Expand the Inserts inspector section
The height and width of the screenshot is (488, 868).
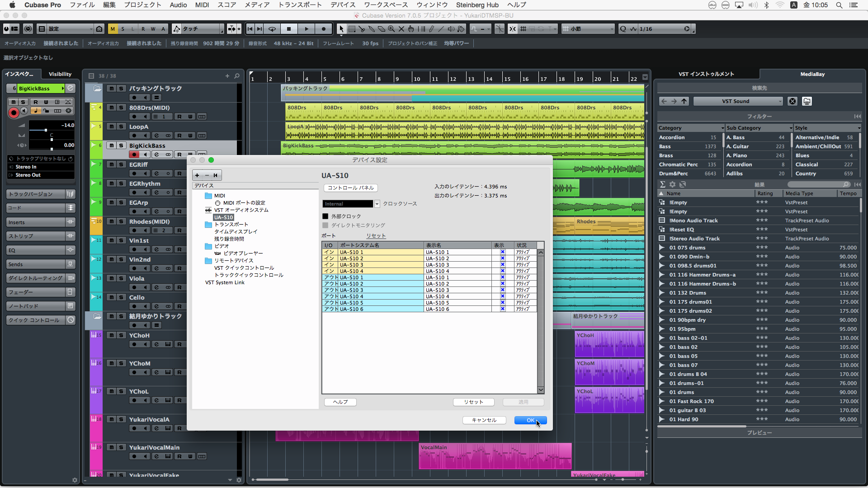click(x=41, y=222)
